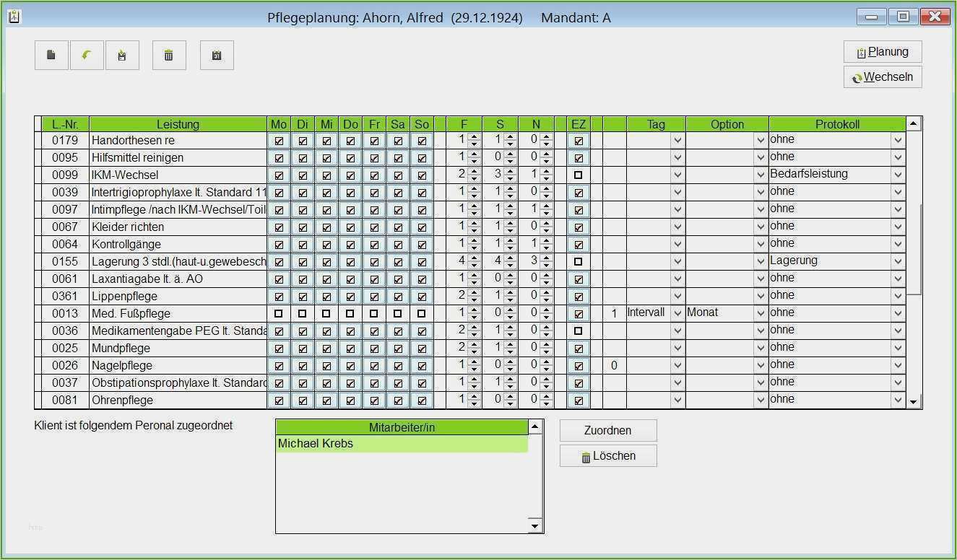Enable the EZ checkbox for IKM-Wechsel
Screen dimensions: 957x560
[579, 175]
